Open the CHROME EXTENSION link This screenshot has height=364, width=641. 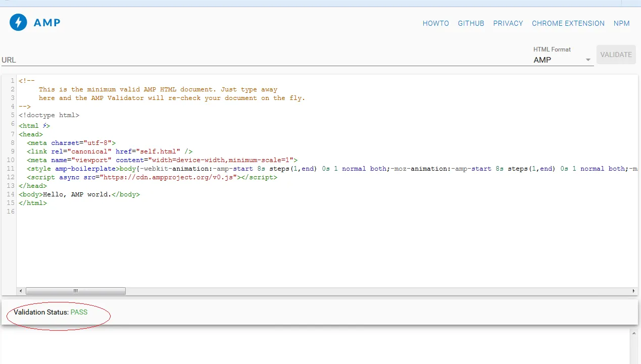[568, 23]
